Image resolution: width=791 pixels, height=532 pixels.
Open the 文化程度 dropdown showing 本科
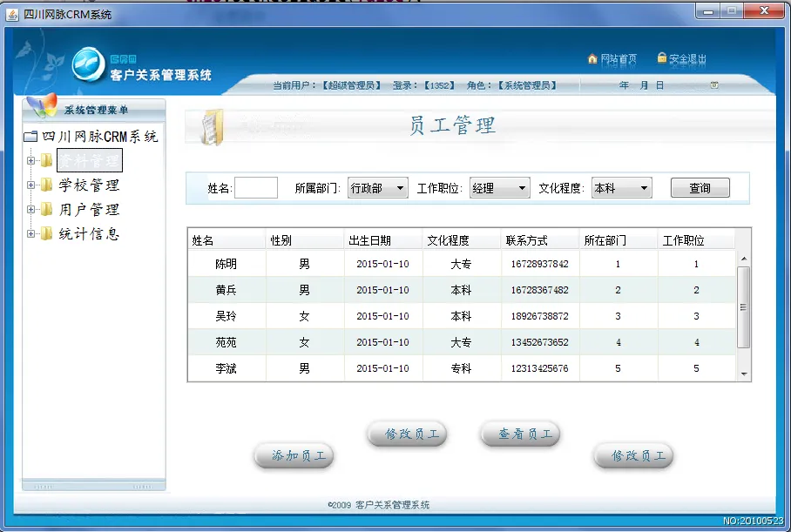621,188
